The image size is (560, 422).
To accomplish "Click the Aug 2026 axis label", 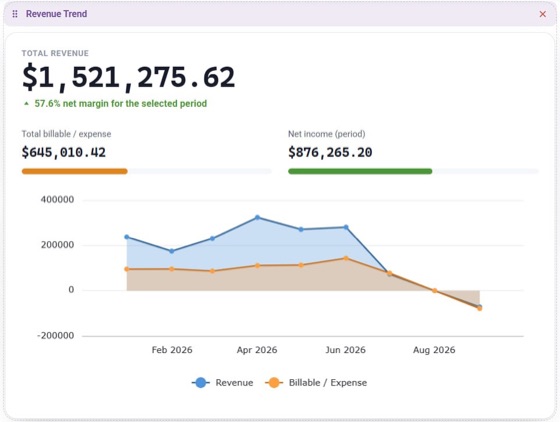I will click(x=434, y=350).
